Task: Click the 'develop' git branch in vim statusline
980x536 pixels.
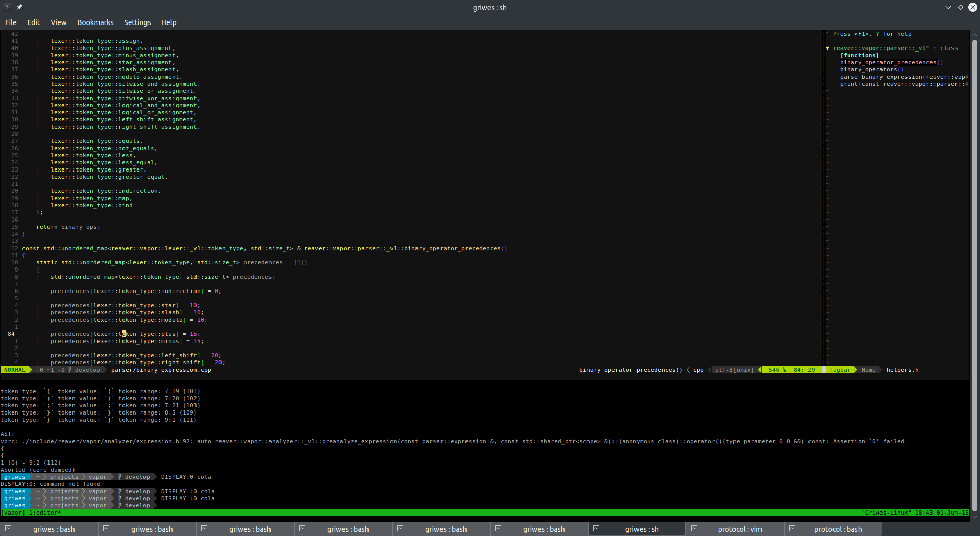Action: pos(87,370)
